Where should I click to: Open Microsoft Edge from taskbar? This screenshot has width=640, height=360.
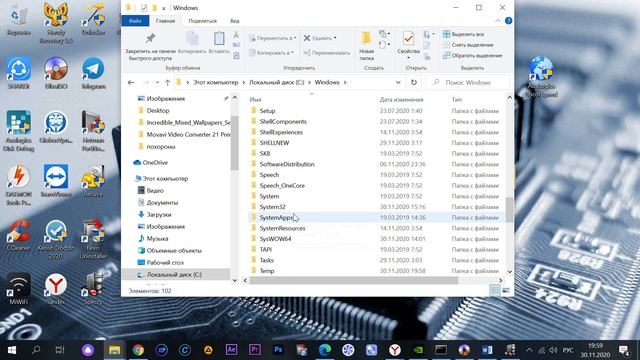(x=325, y=350)
